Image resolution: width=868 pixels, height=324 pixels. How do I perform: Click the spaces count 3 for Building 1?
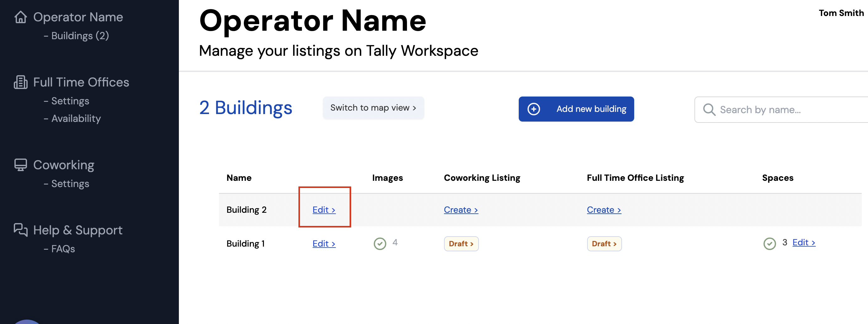pyautogui.click(x=785, y=243)
